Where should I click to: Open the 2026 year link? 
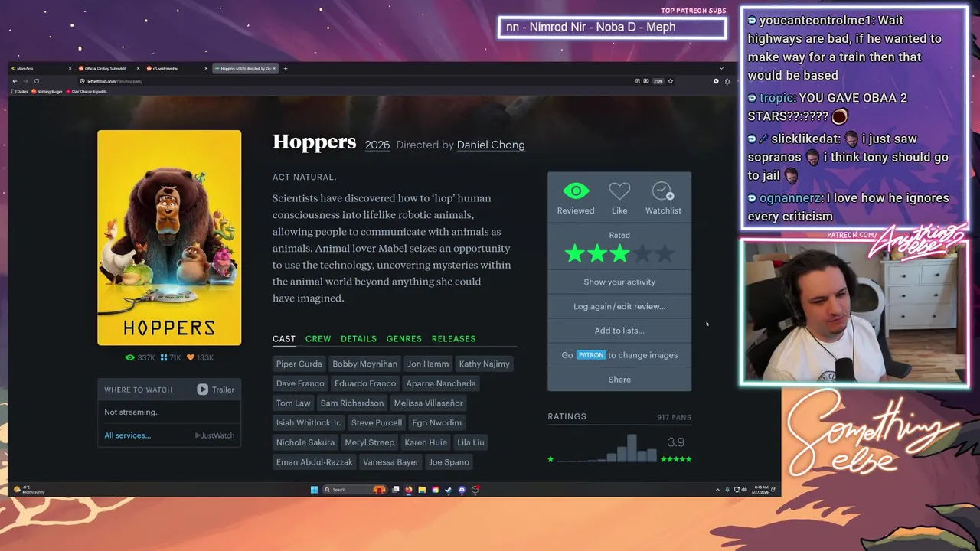[377, 145]
